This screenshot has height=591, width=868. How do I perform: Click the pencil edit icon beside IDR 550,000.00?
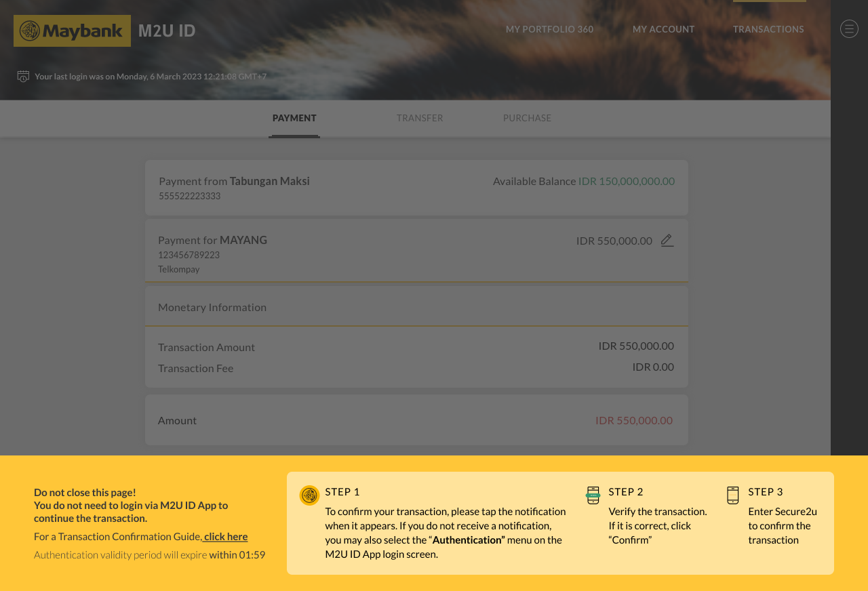pos(667,241)
